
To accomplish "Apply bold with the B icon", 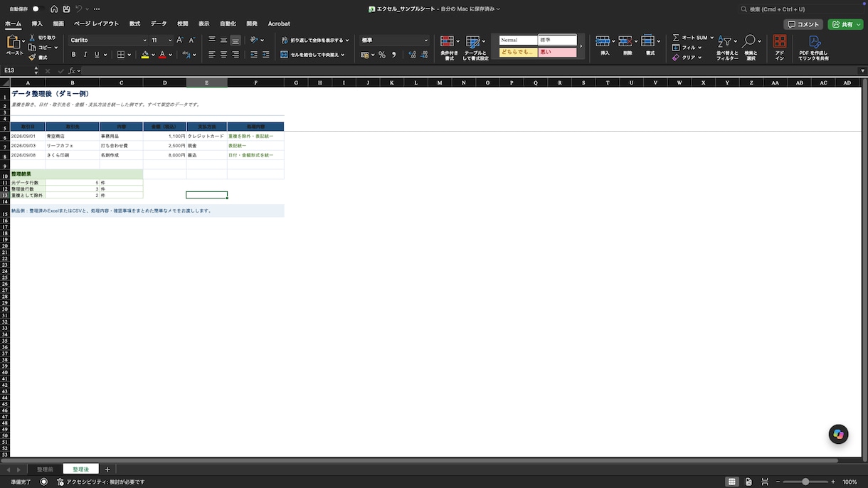I will coord(73,55).
